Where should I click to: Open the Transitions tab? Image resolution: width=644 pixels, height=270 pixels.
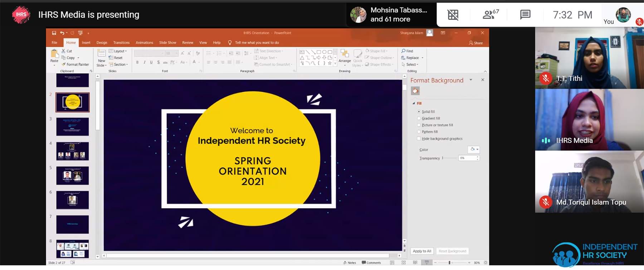coord(121,42)
